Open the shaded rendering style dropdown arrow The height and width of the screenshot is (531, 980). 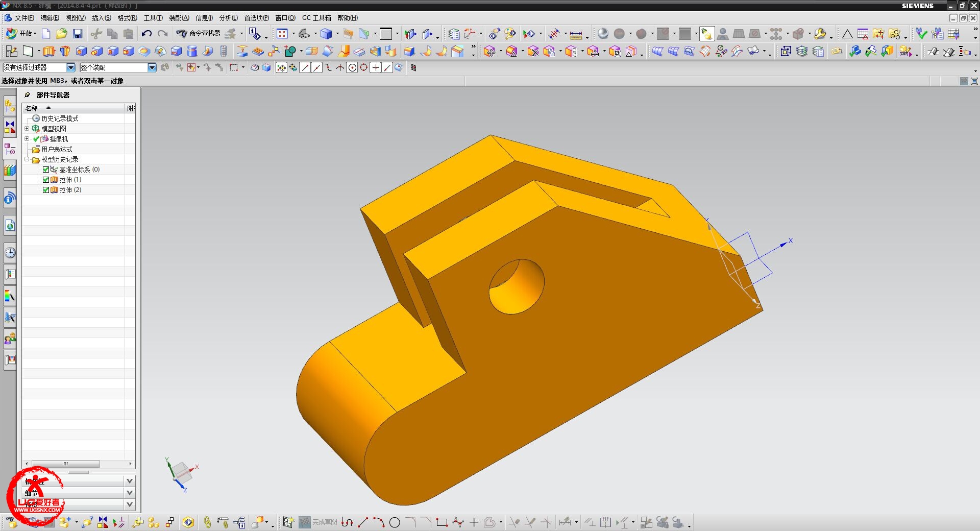coord(337,34)
